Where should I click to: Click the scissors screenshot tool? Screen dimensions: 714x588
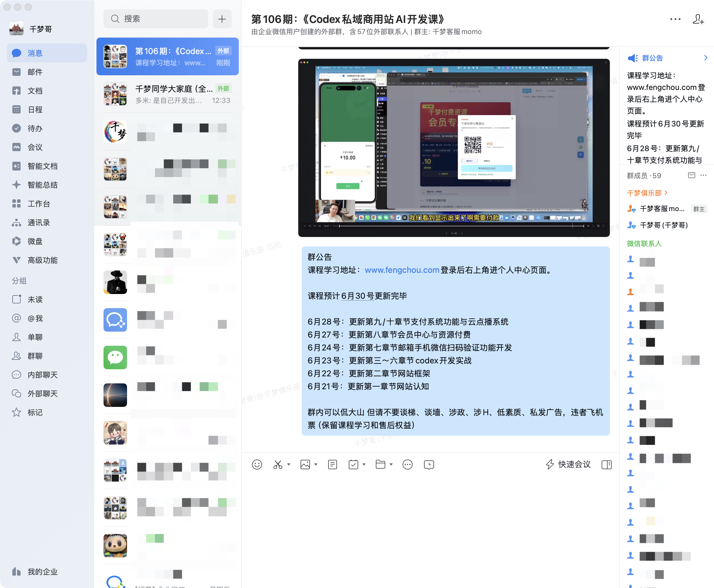pos(278,464)
